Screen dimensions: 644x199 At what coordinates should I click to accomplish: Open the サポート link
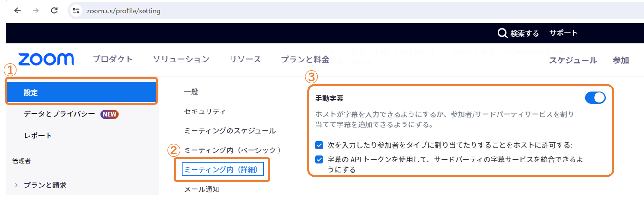563,33
